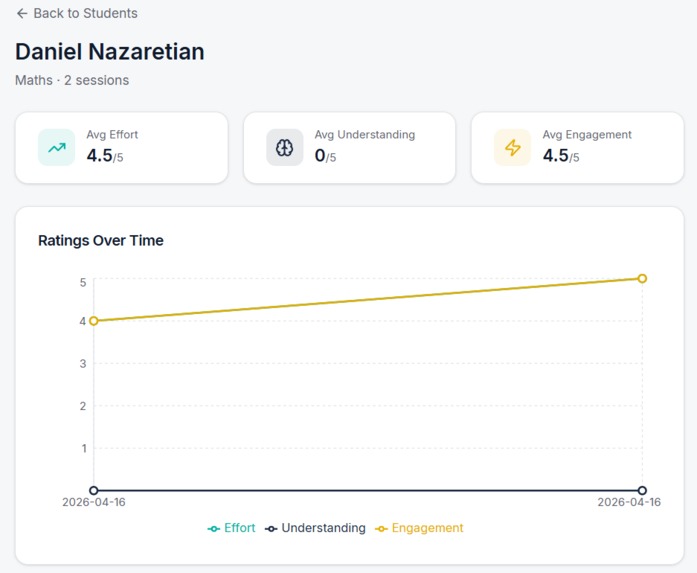Screen dimensions: 697x573
Task: Click the Engagement data point at rating 4
Action: pos(93,321)
